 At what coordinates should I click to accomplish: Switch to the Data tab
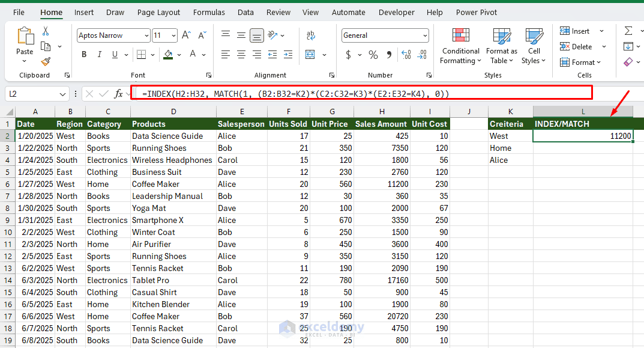[245, 13]
